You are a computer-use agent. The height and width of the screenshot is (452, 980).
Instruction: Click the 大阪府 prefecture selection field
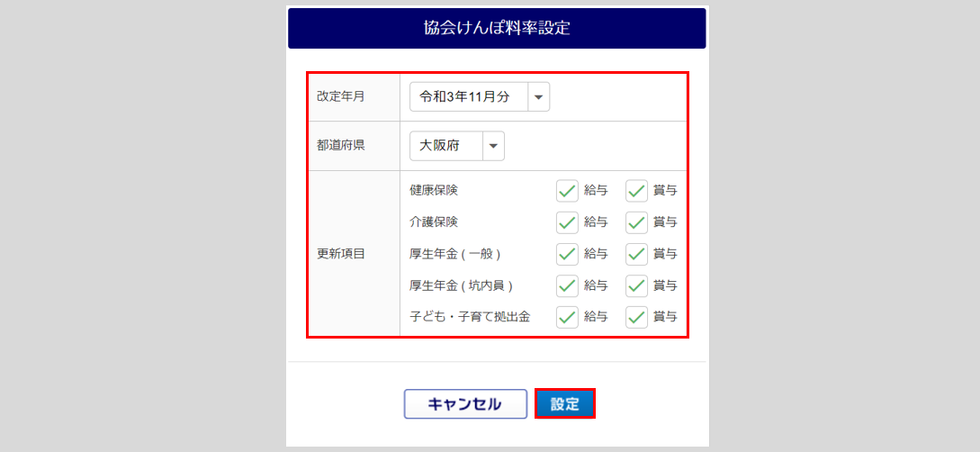446,146
